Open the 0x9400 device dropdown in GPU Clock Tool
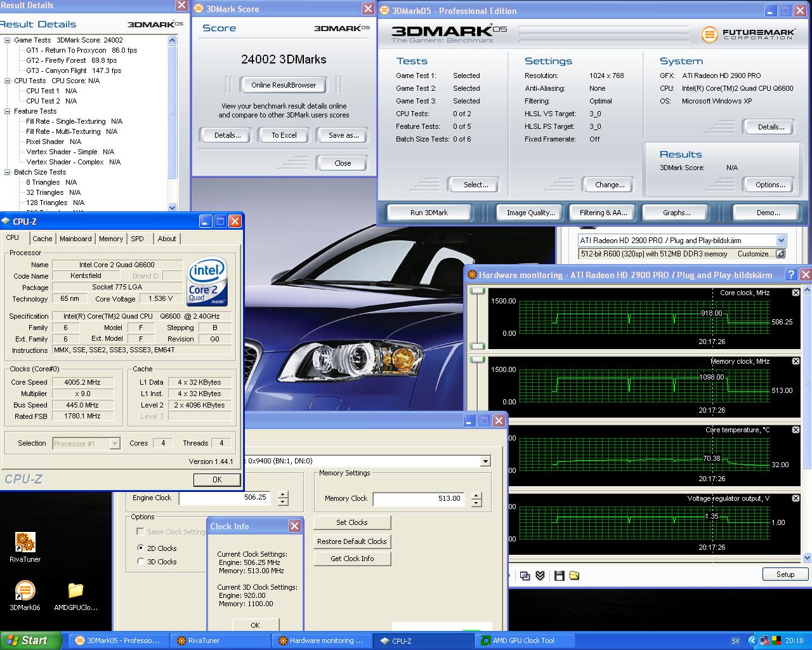Image resolution: width=812 pixels, height=650 pixels. point(485,461)
